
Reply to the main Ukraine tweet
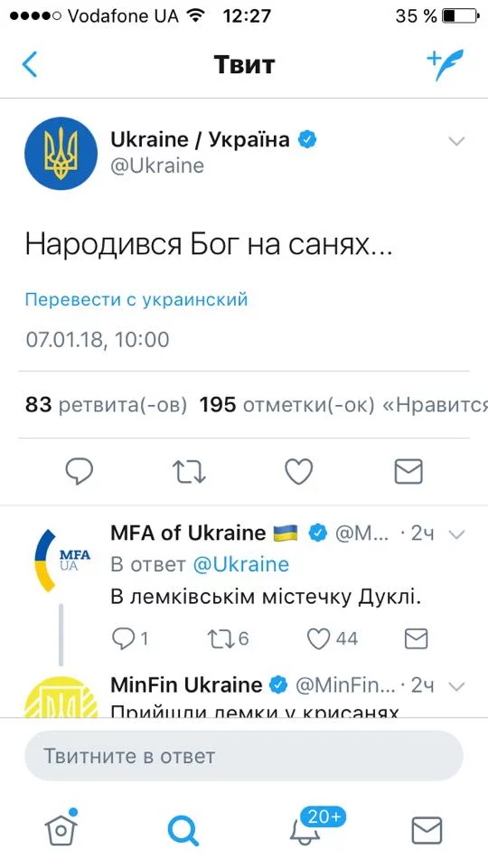point(80,472)
